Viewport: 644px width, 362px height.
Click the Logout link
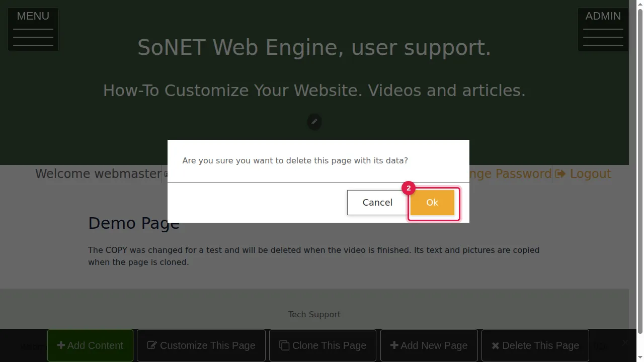(x=583, y=173)
